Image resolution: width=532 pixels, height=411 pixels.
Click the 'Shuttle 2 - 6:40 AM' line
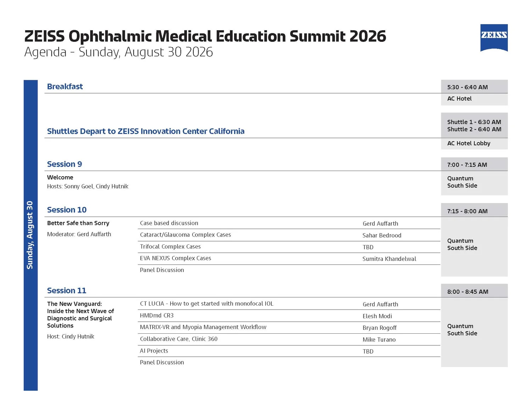[474, 129]
